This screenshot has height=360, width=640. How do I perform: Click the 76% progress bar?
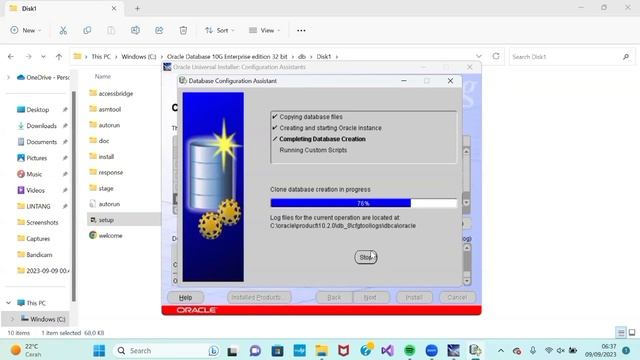(363, 203)
